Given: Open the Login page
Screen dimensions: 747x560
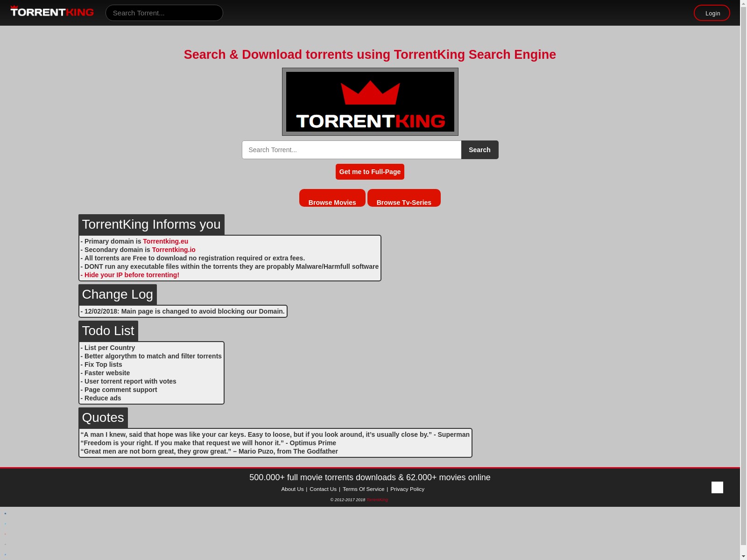Looking at the screenshot, I should pos(712,13).
